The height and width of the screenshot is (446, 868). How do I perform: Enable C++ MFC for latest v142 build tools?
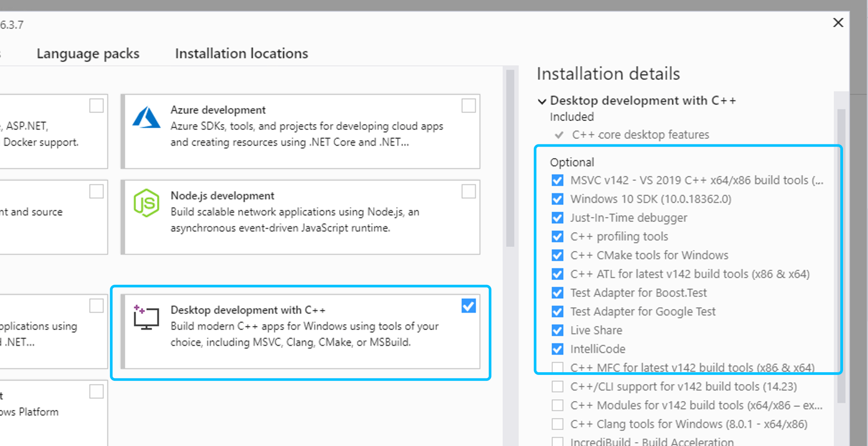coord(557,367)
